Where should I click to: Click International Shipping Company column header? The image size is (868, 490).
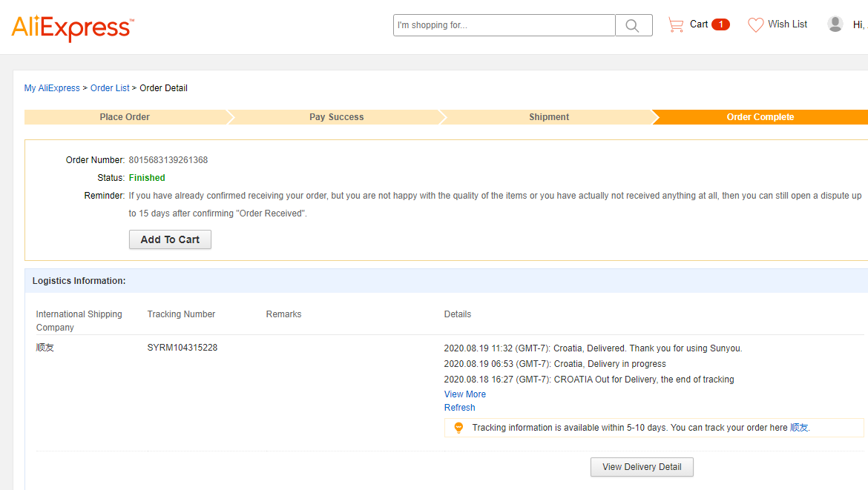79,321
